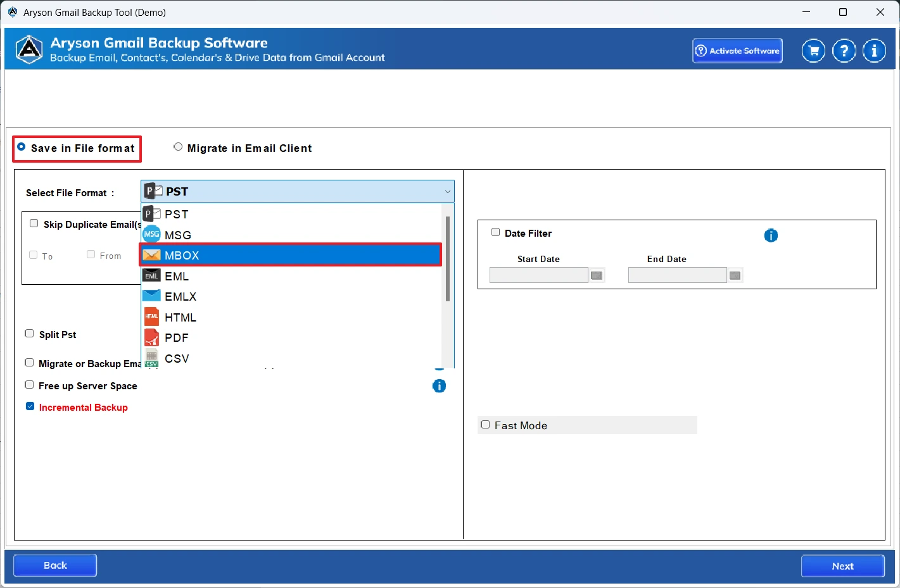Click the MSG icon in the format list
Screen dimensions: 900x588
151,234
